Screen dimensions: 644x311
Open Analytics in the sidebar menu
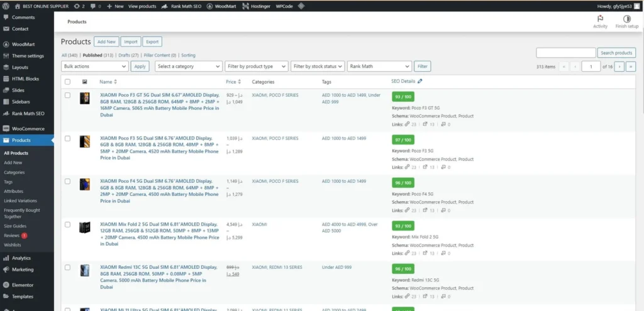pos(21,258)
